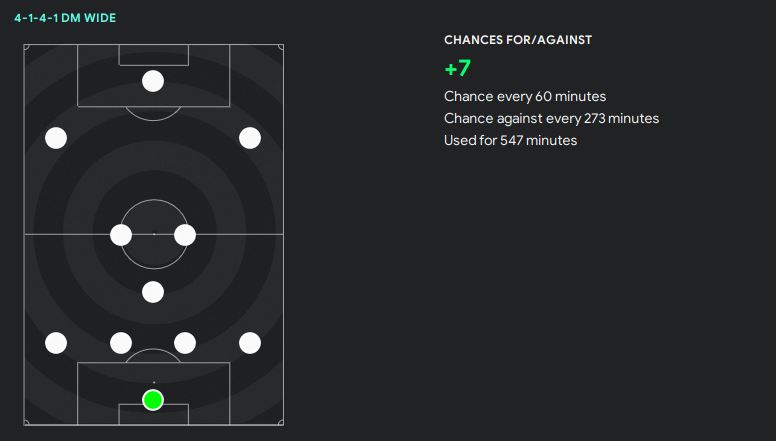This screenshot has height=441, width=776.
Task: Click the left centre-back position dot
Action: click(x=121, y=343)
